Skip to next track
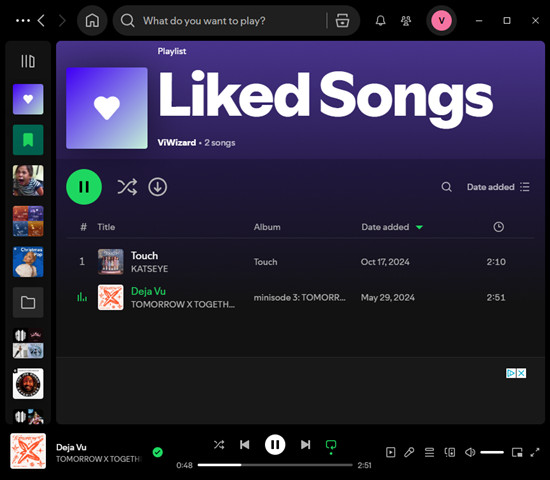The image size is (550, 480). (x=306, y=445)
